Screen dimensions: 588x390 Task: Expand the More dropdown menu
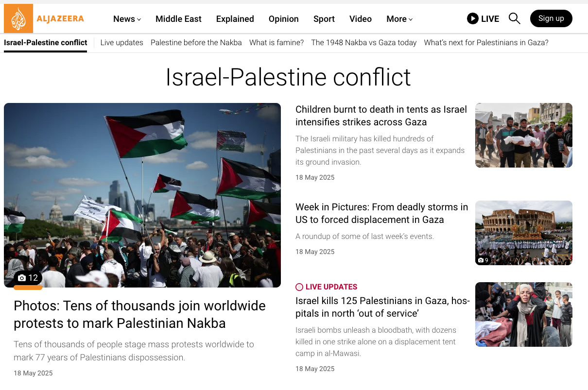[x=399, y=19]
